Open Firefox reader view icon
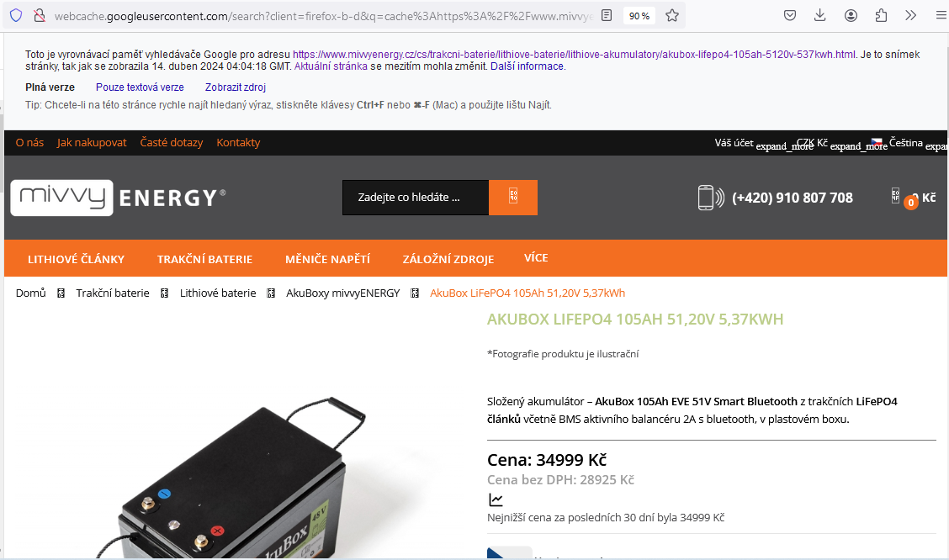 coord(607,16)
